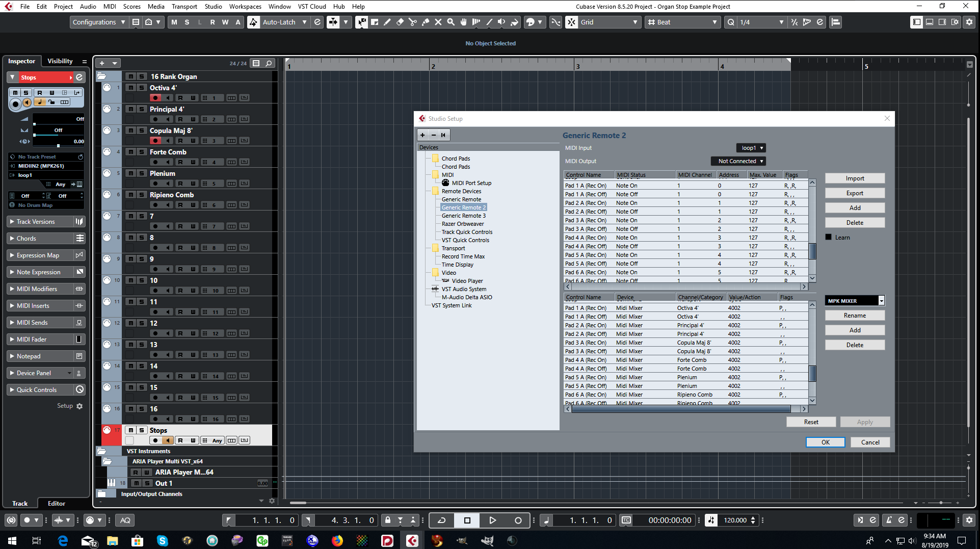
Task: Select the Object Selection arrow tool
Action: pyautogui.click(x=361, y=22)
